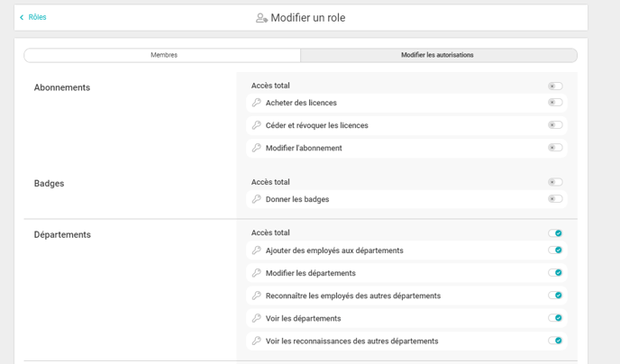
Task: Toggle off Ajouter des employés aux départements
Action: [x=555, y=250]
